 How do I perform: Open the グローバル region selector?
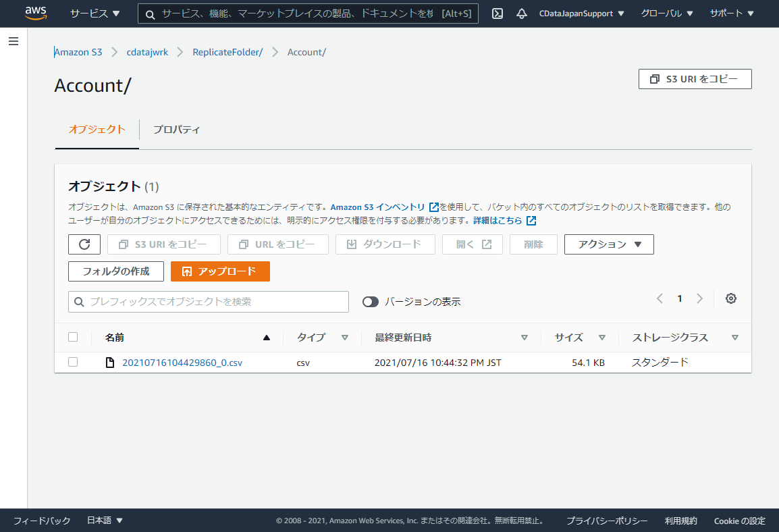(666, 13)
